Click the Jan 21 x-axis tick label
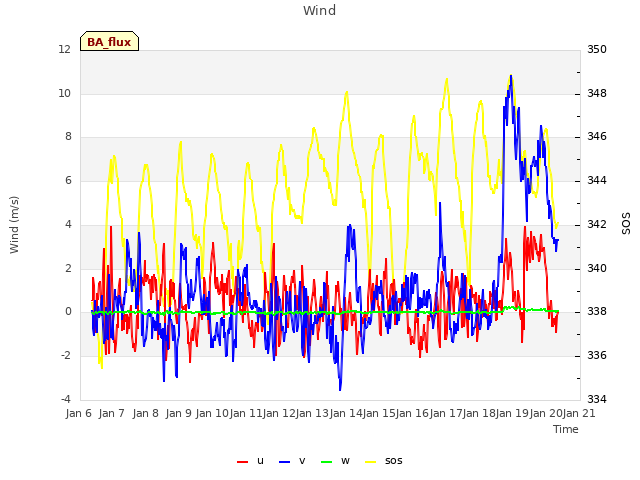The image size is (640, 480). pos(579,413)
